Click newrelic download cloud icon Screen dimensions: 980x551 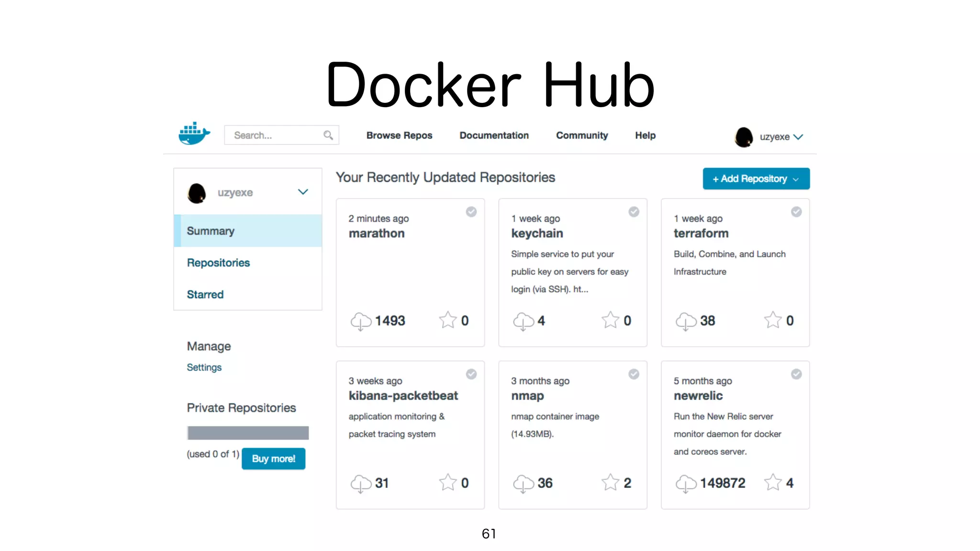[686, 484]
